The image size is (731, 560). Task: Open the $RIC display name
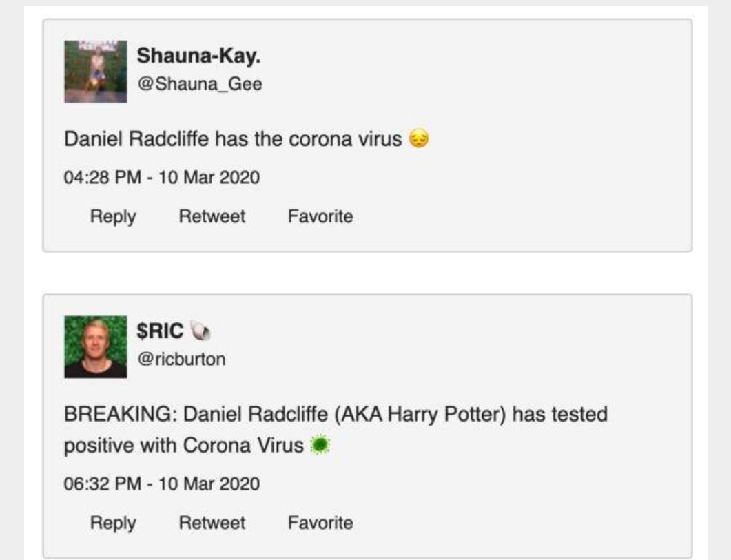(160, 331)
